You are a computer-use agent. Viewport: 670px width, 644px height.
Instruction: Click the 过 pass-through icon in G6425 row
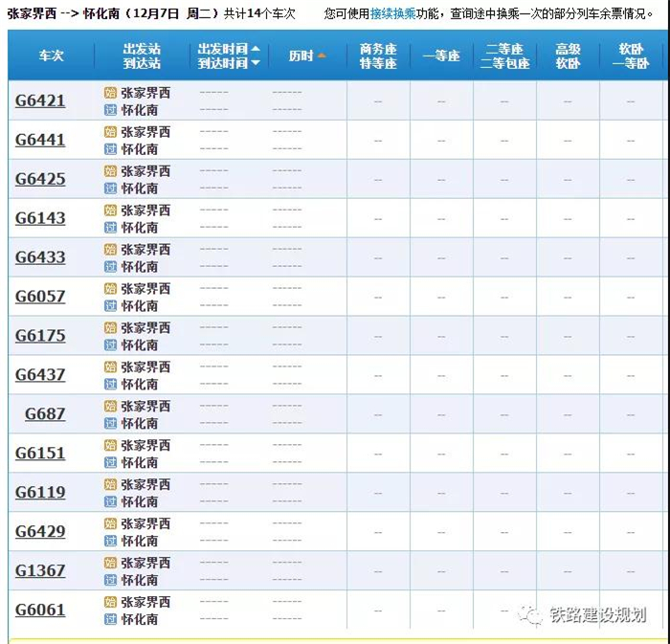coord(110,189)
